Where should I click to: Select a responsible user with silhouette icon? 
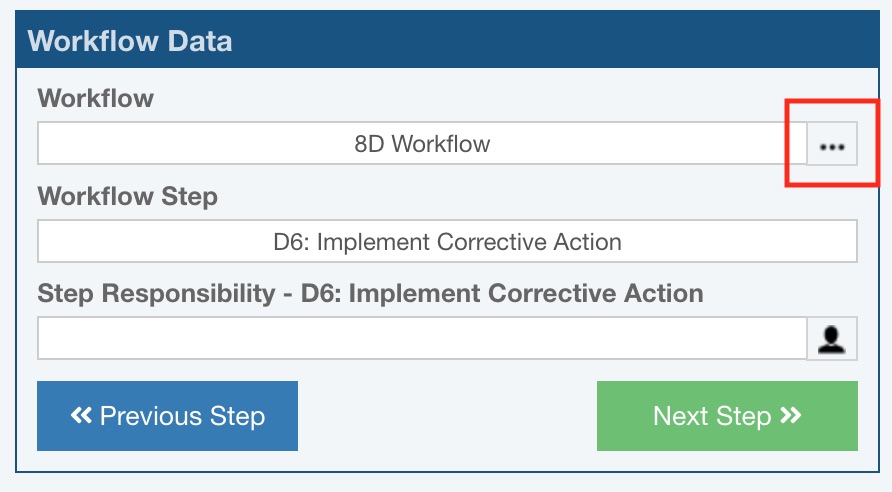click(x=832, y=339)
